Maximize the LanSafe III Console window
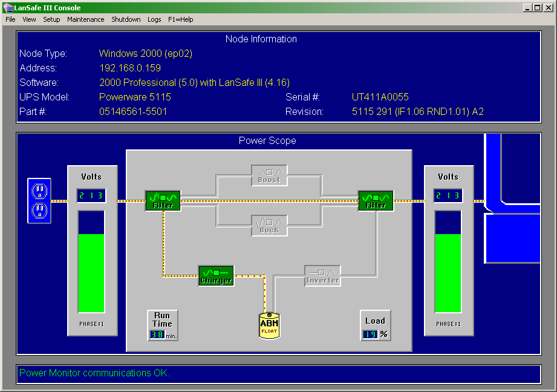The height and width of the screenshot is (392, 557). 538,8
